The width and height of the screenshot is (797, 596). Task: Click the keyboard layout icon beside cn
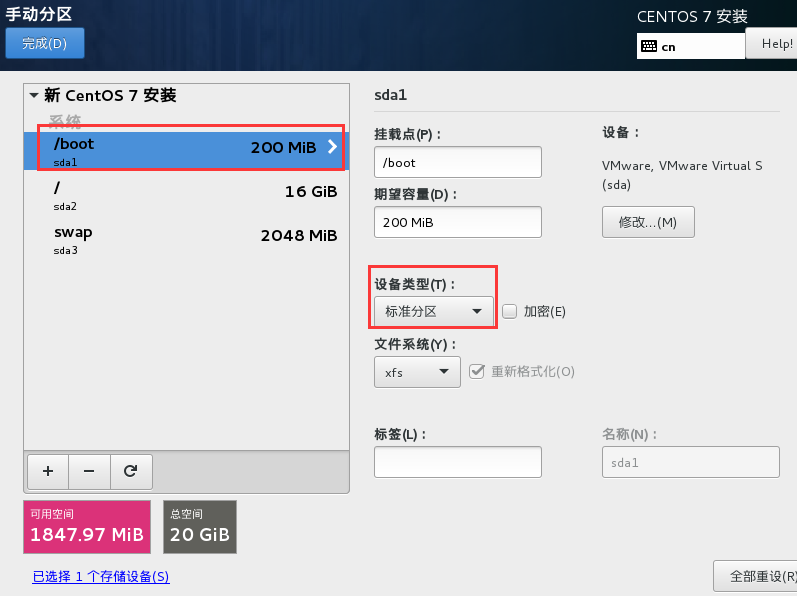(x=649, y=46)
